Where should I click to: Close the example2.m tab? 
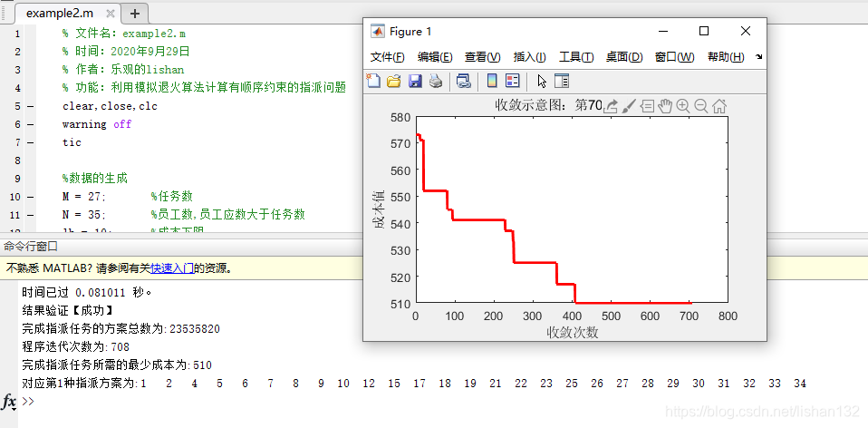pyautogui.click(x=111, y=14)
